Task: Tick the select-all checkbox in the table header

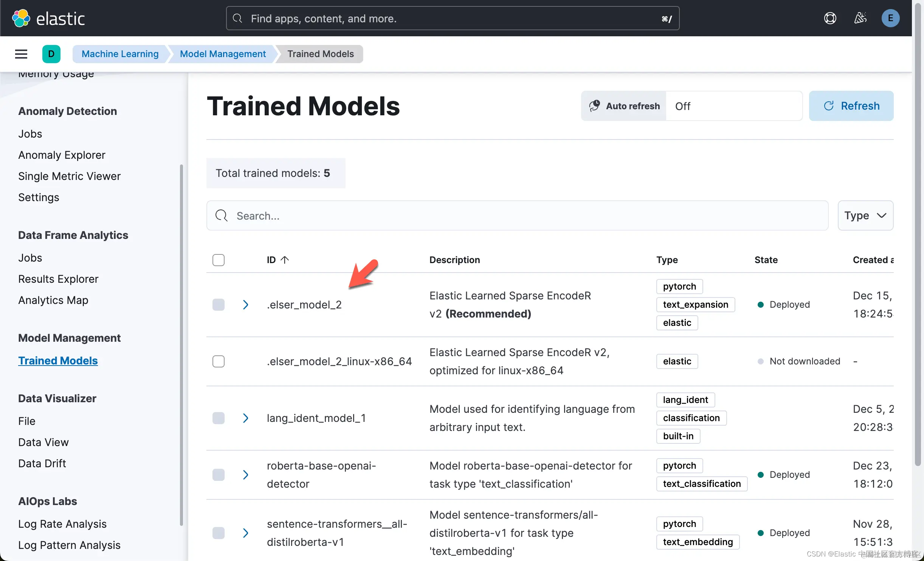Action: click(x=219, y=260)
